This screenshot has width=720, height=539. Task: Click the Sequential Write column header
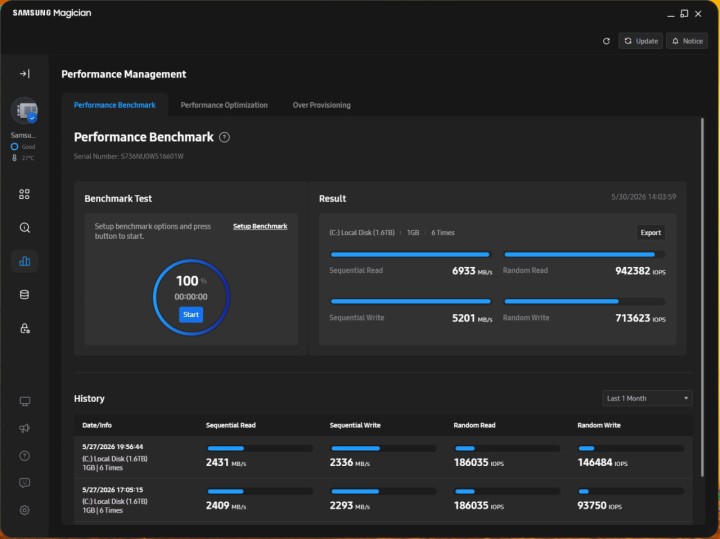[x=355, y=425]
